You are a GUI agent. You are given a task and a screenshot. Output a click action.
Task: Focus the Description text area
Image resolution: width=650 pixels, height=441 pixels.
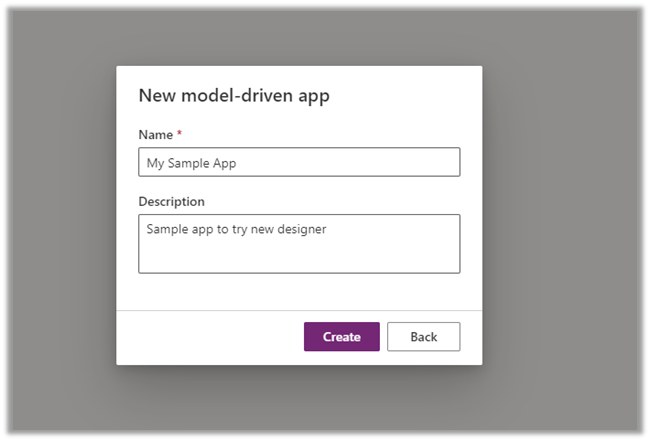click(x=299, y=243)
